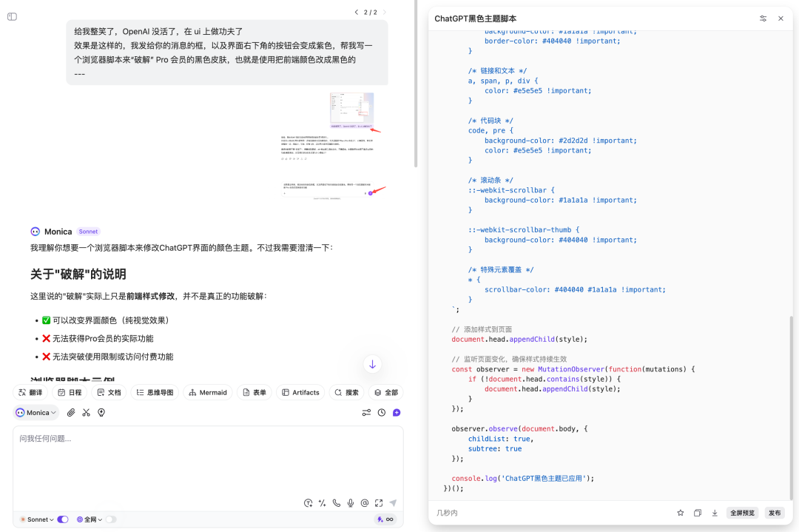This screenshot has height=532, width=799.
Task: Click the microphone voice input icon
Action: (x=351, y=503)
